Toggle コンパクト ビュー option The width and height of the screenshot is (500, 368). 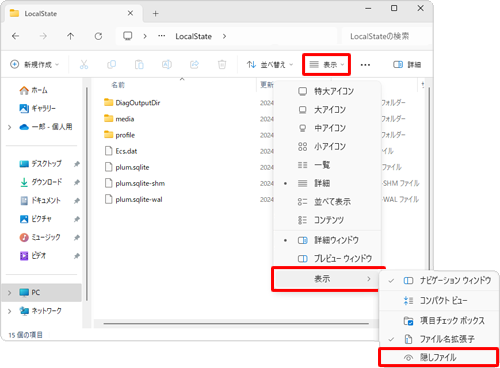pyautogui.click(x=439, y=301)
